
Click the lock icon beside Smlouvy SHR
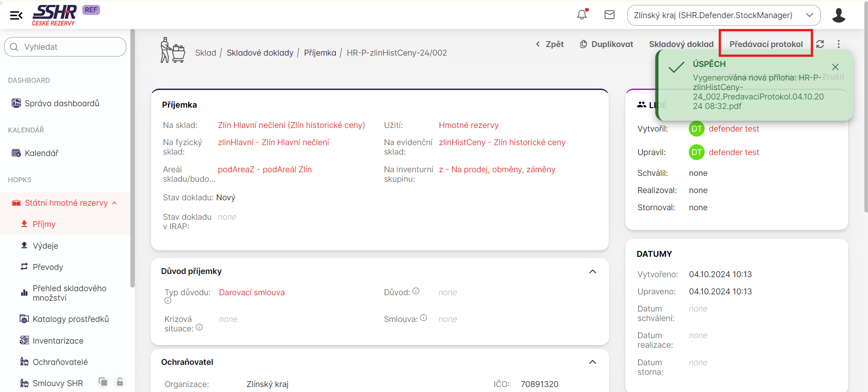[x=120, y=382]
